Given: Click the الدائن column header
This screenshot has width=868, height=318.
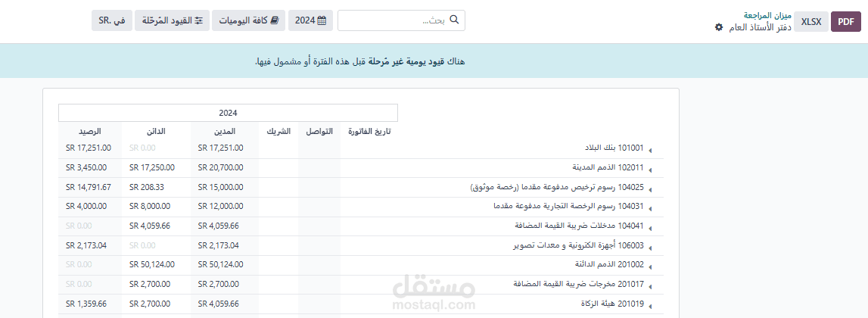Looking at the screenshot, I should 156,131.
